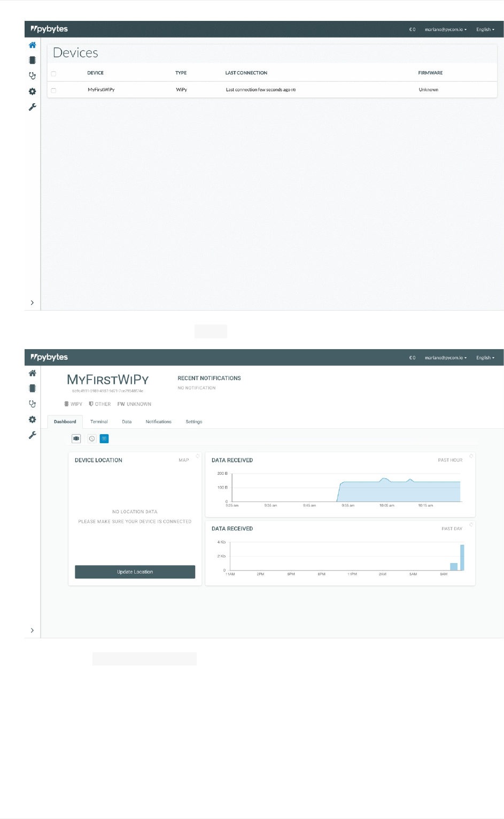The width and height of the screenshot is (504, 819).
Task: Click the 'Last connection few seconds ago' cell
Action: coord(261,90)
